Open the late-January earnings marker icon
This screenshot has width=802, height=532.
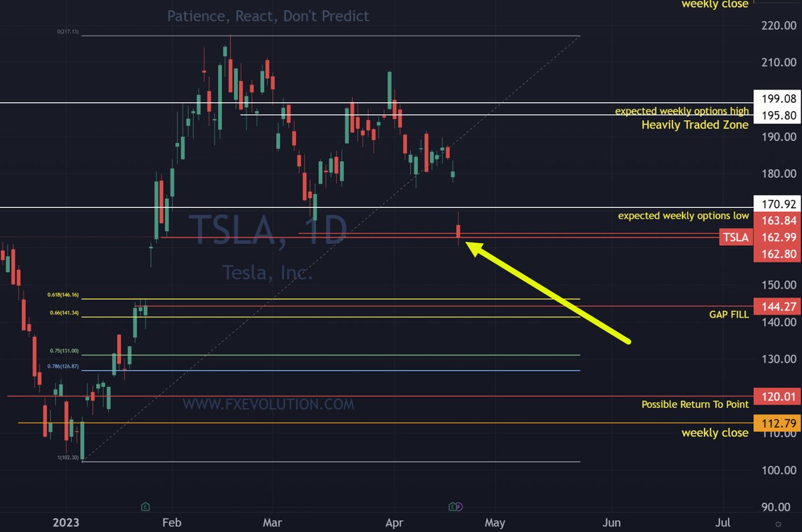146,506
